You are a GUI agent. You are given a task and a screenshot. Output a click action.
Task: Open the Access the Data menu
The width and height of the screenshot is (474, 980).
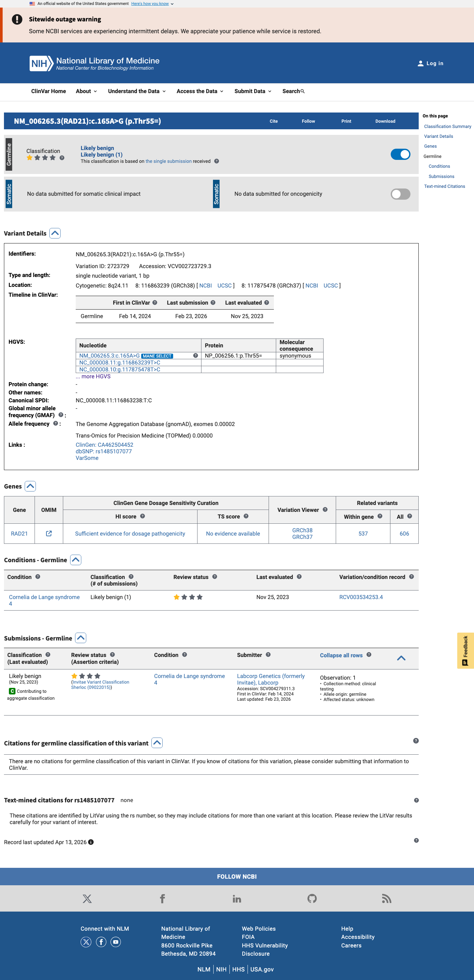(200, 91)
